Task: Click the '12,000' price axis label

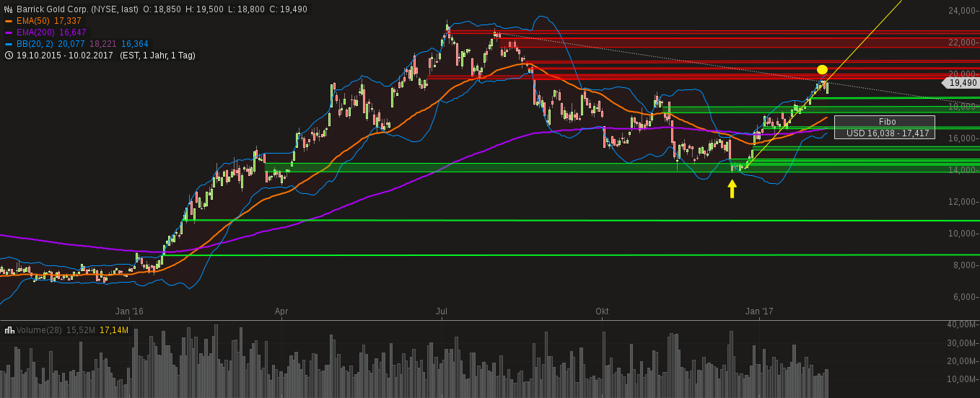Action: pos(962,202)
